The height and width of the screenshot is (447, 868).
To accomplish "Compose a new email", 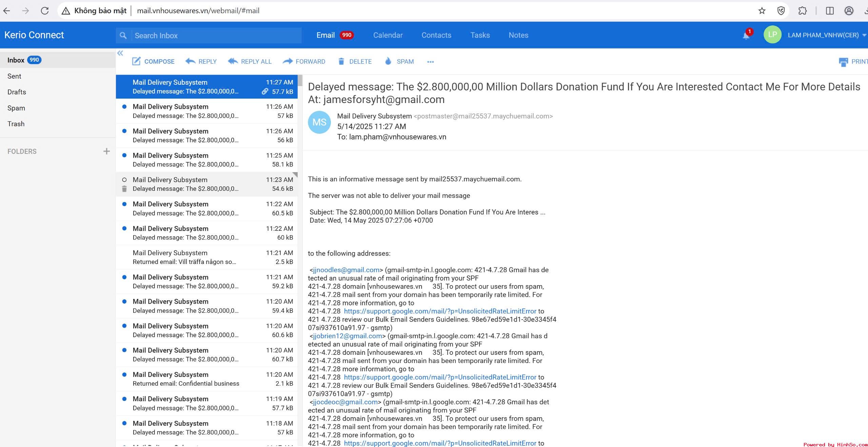I will 153,61.
